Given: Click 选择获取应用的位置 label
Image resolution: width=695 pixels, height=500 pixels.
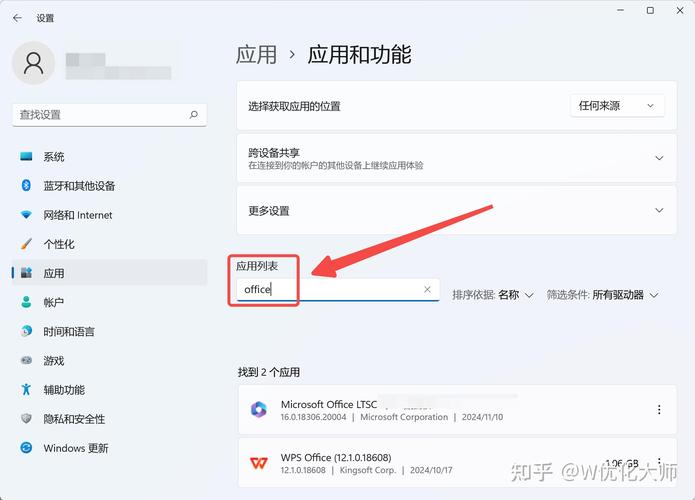Looking at the screenshot, I should [x=294, y=106].
